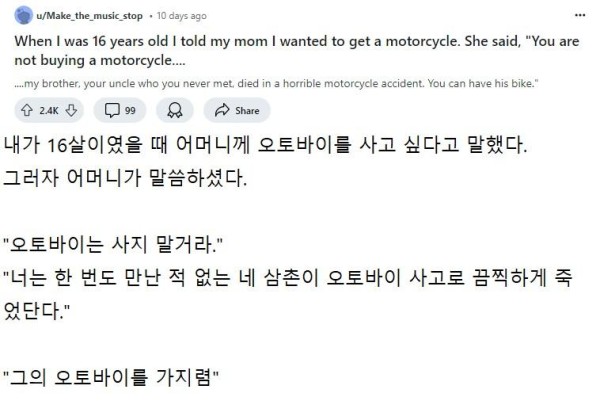This screenshot has width=600, height=420.
Task: Downvote the motorcycle post
Action: [x=71, y=111]
